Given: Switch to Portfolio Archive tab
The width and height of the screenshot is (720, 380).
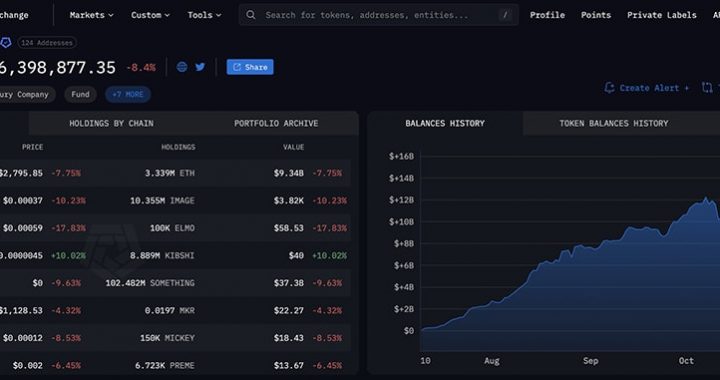Looking at the screenshot, I should [x=276, y=123].
